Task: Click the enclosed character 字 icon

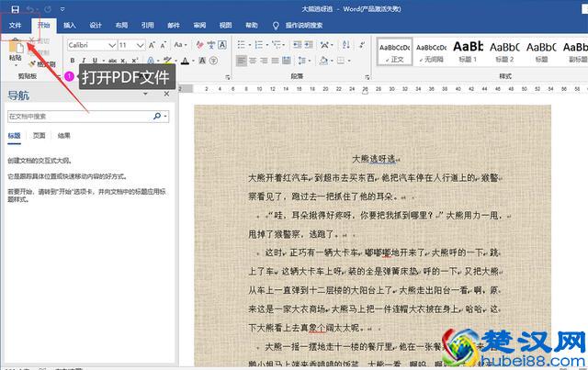Action: tap(213, 61)
